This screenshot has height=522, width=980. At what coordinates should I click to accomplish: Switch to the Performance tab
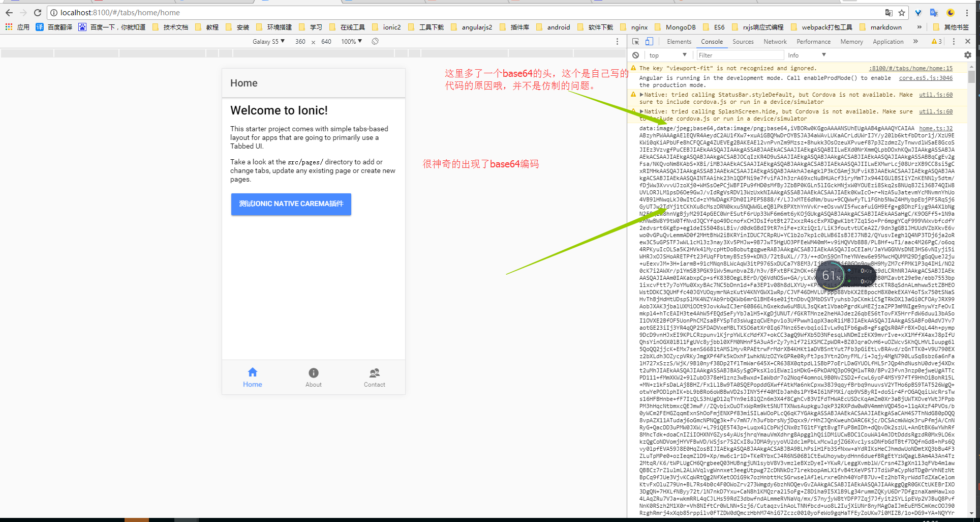point(813,42)
